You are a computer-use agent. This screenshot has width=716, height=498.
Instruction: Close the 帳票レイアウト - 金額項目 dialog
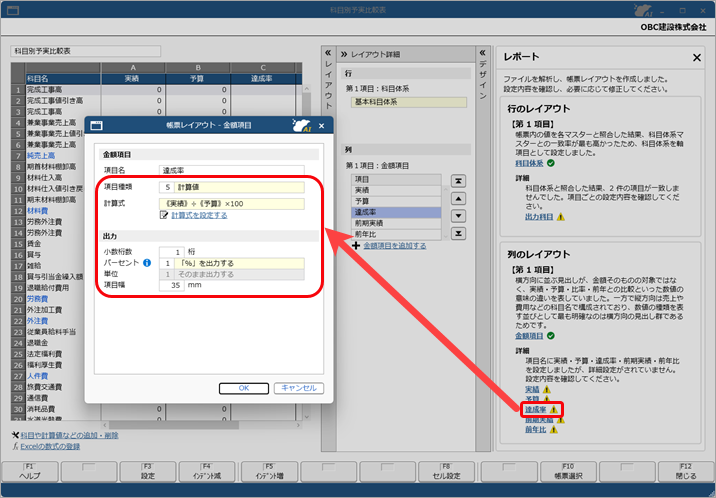(321, 126)
